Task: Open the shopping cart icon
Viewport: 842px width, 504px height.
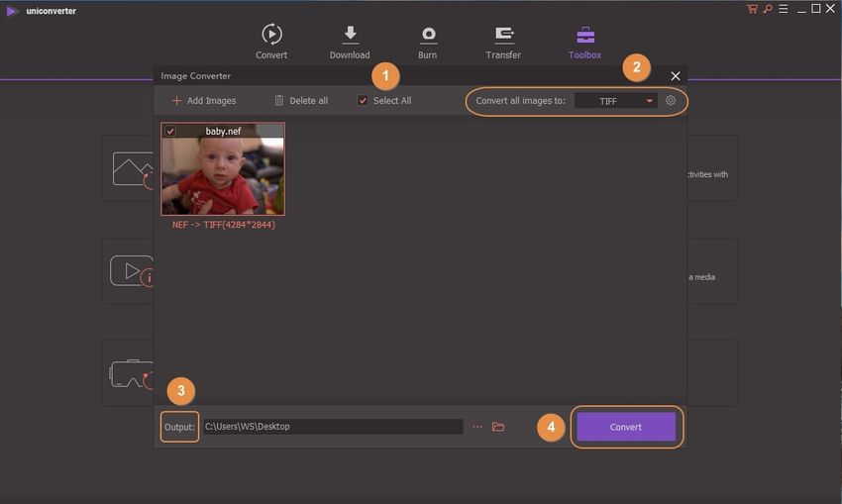Action: [x=752, y=9]
